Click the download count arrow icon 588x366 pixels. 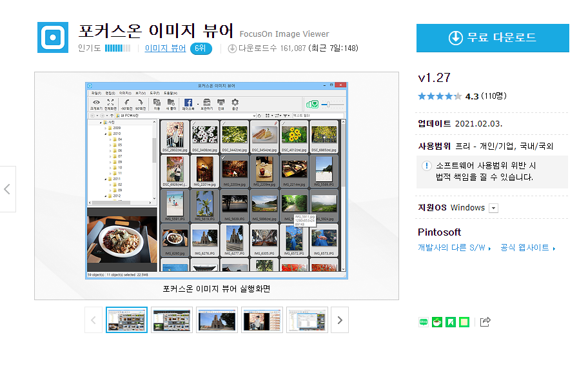232,48
